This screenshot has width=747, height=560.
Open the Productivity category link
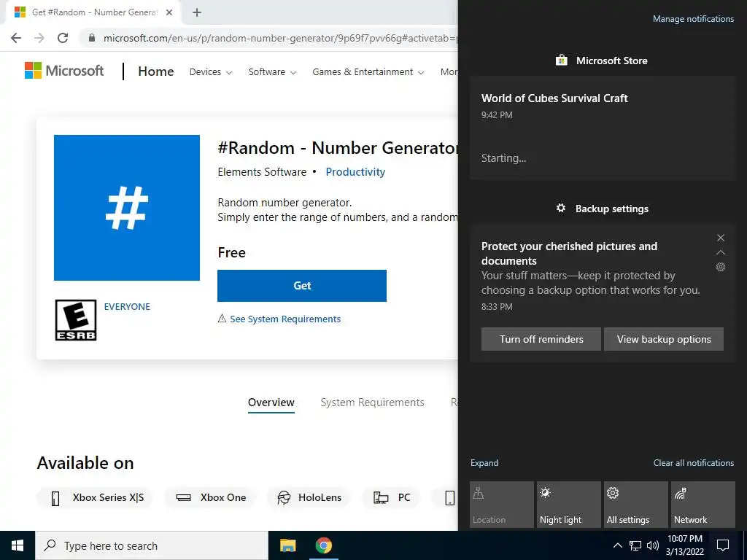point(355,172)
